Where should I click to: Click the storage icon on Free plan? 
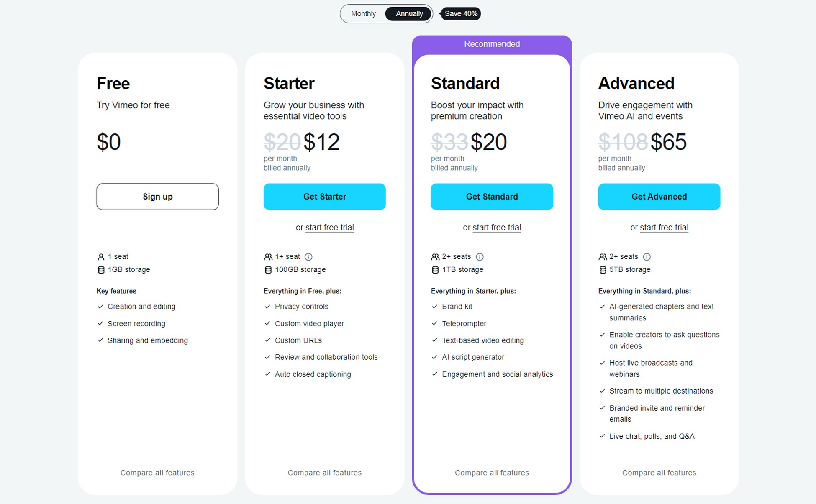(100, 269)
